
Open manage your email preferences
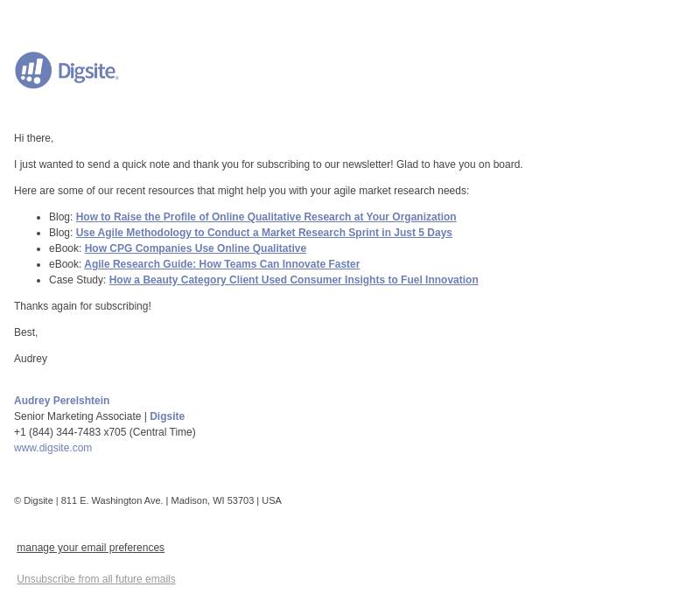91,548
